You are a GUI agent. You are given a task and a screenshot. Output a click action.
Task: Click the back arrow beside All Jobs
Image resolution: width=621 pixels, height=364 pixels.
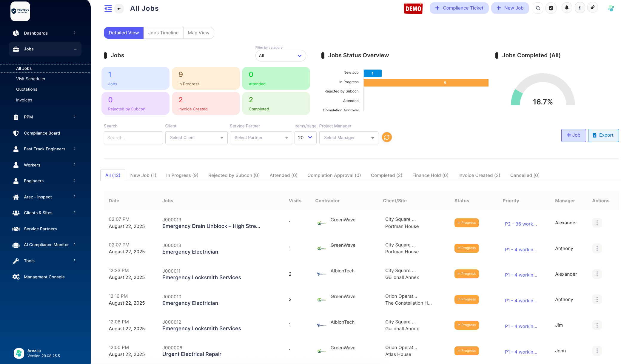[119, 9]
